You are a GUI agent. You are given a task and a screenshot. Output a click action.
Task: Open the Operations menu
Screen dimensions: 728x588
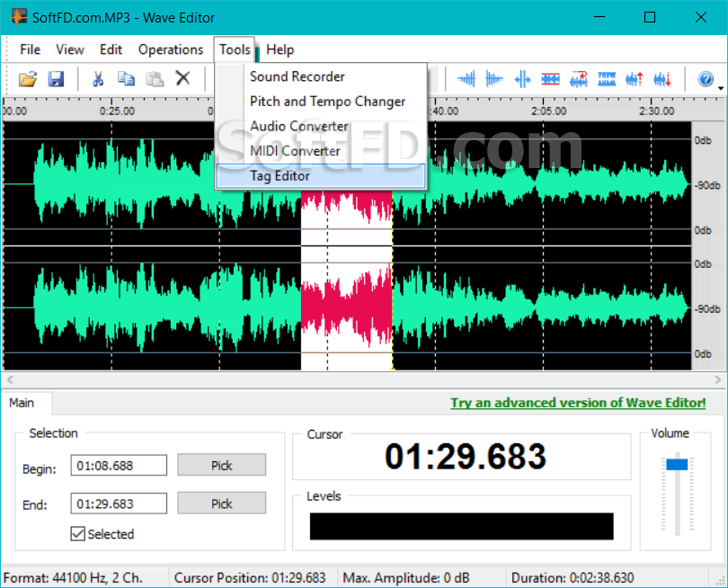pyautogui.click(x=171, y=49)
